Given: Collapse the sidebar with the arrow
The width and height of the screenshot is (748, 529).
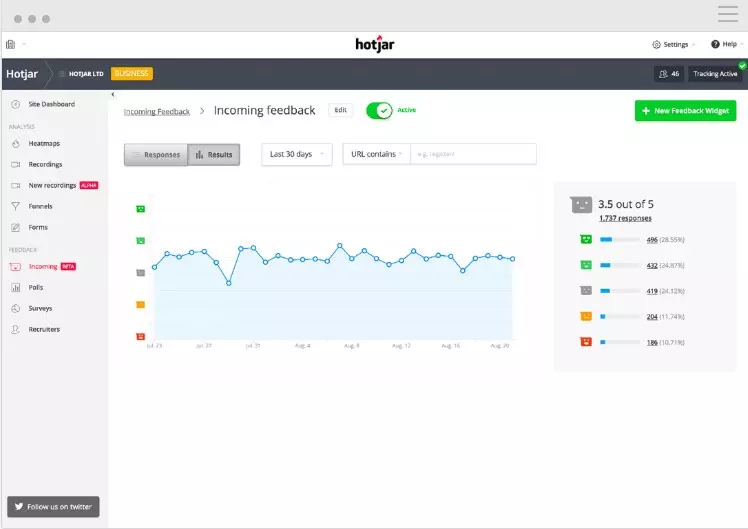Looking at the screenshot, I should tap(113, 94).
